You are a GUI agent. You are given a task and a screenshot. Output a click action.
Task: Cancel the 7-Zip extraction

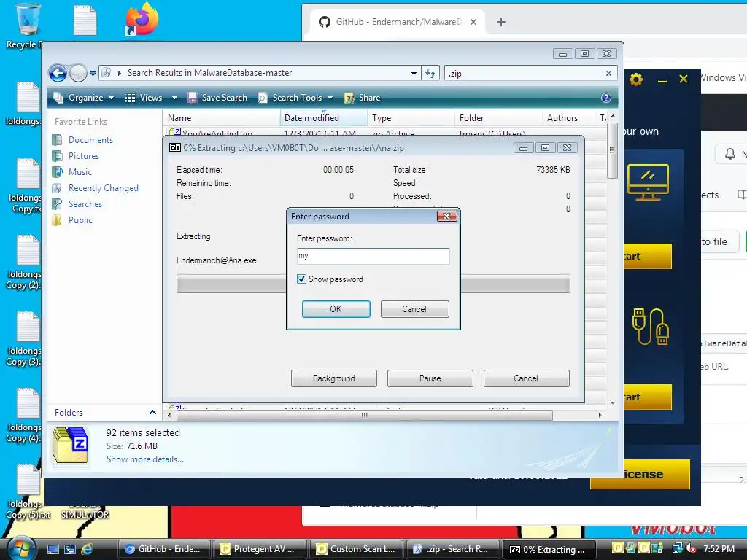[526, 378]
